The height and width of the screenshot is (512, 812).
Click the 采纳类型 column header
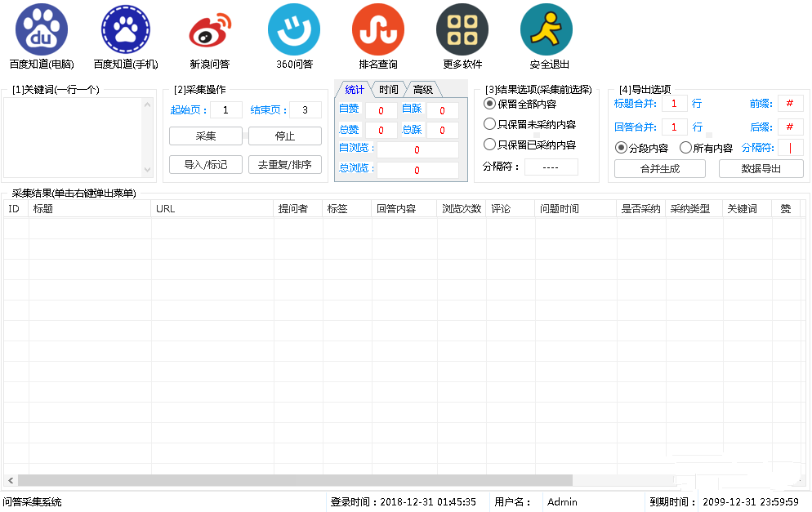[x=694, y=208]
